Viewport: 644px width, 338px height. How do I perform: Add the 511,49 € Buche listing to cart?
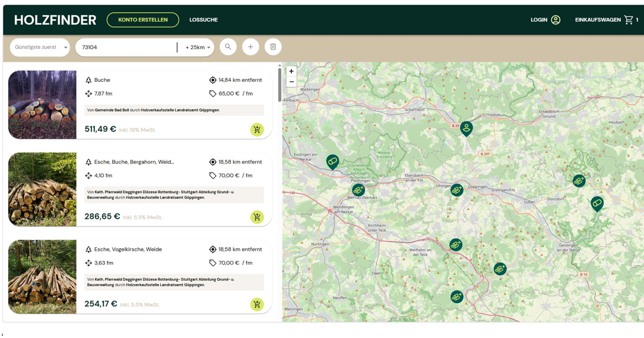(x=257, y=130)
